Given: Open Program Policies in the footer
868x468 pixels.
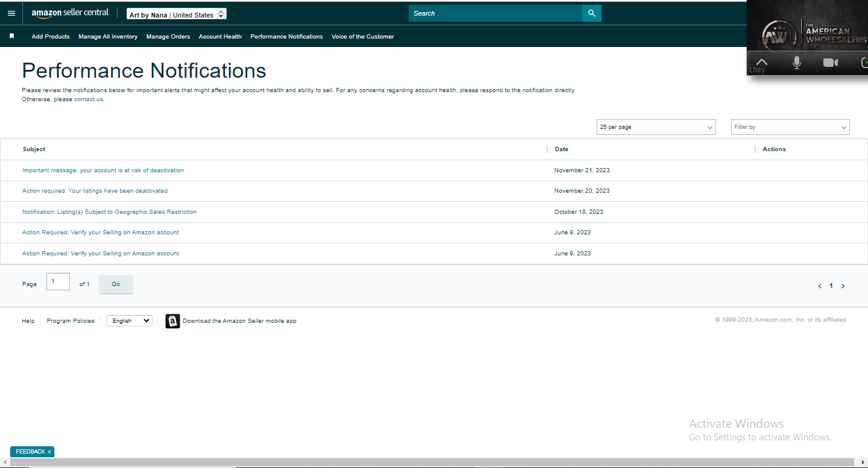Looking at the screenshot, I should pos(71,321).
